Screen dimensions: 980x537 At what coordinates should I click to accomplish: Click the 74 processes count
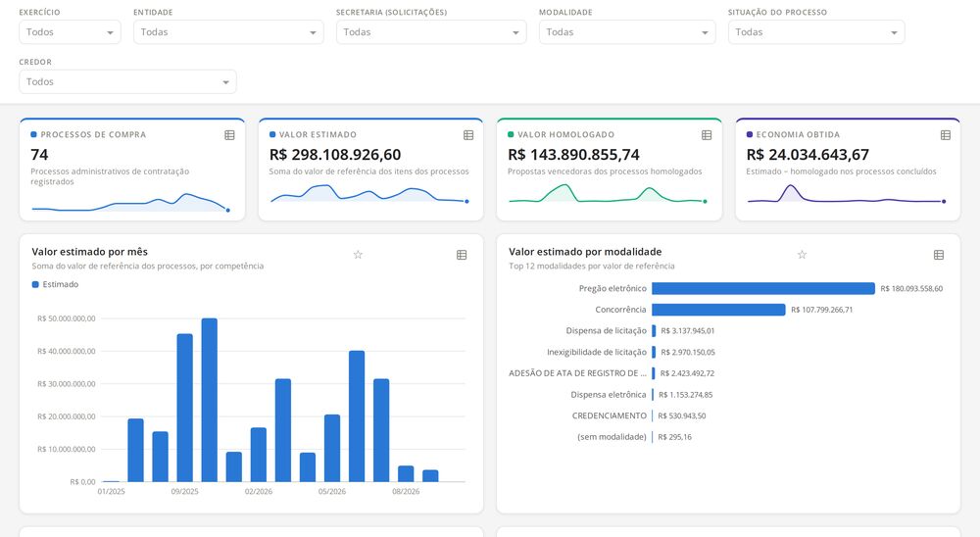click(39, 155)
